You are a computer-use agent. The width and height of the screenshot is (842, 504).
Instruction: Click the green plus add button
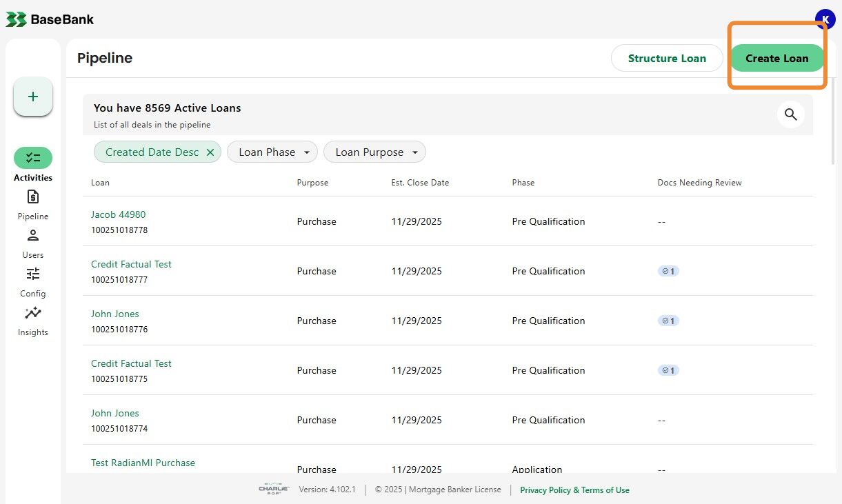click(x=33, y=97)
